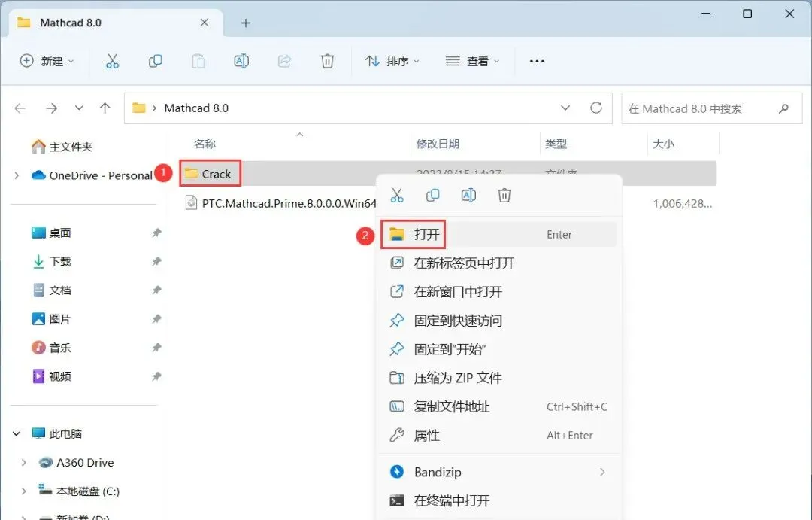The width and height of the screenshot is (812, 520).
Task: Choose 在新标签页中打开 menu entry
Action: coord(498,263)
